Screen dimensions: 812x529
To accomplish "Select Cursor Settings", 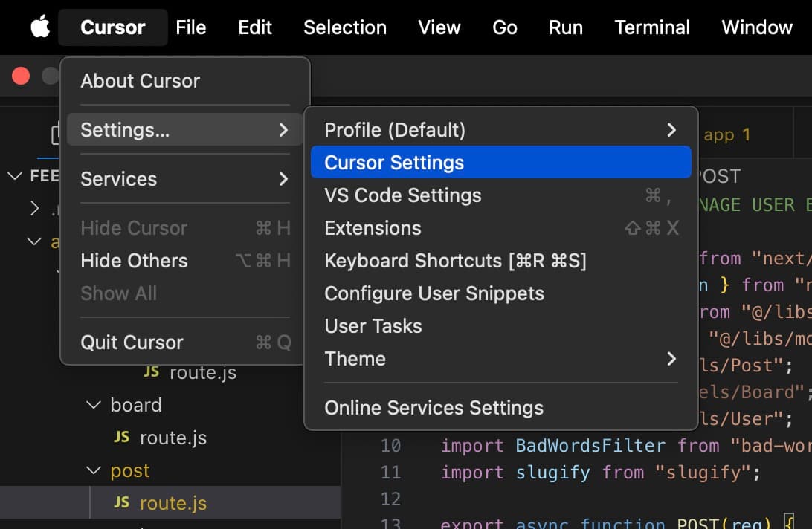I will (x=500, y=163).
